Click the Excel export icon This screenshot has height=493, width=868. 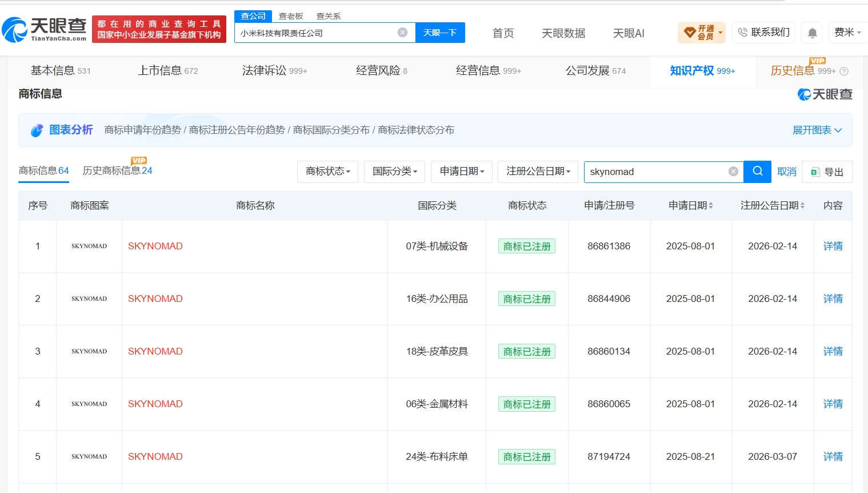point(815,172)
